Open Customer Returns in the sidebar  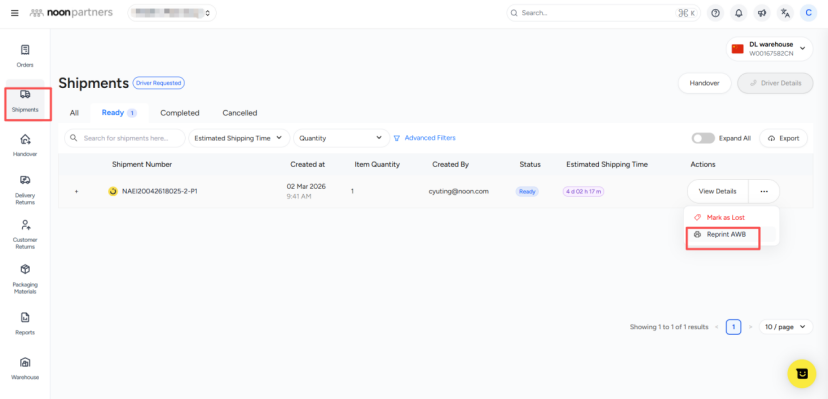coord(25,234)
